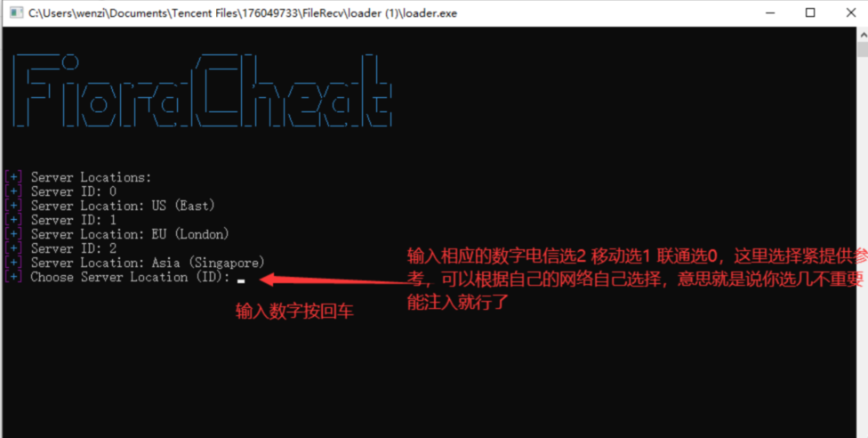Click the "Server ID: 2" line
Screen dimensions: 868x438
(x=74, y=248)
